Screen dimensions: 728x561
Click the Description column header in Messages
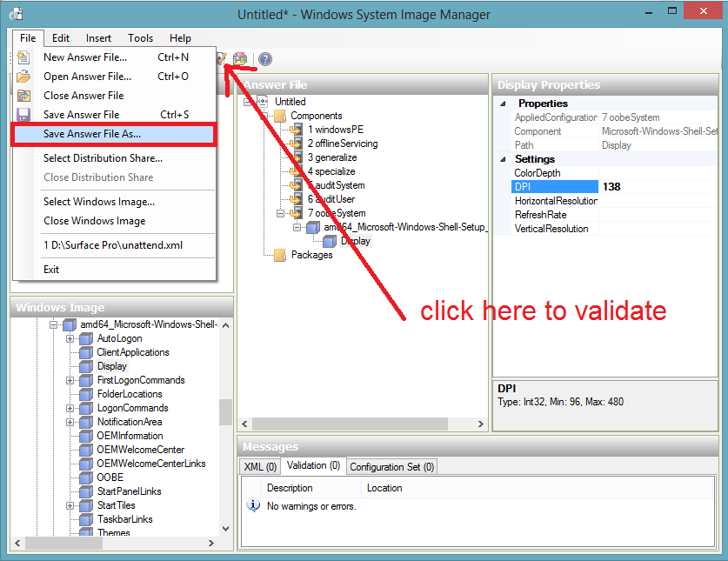(311, 488)
